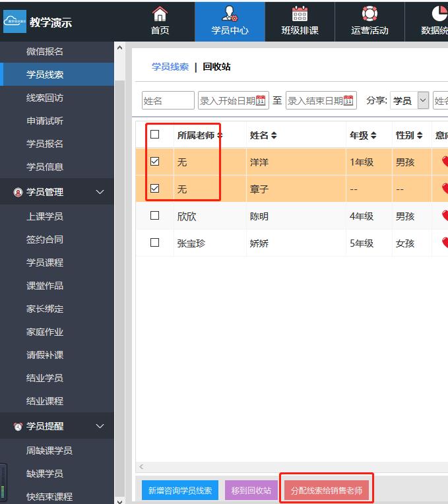The width and height of the screenshot is (448, 504).
Task: Tick the select-all checkbox in table header
Action: [x=155, y=135]
